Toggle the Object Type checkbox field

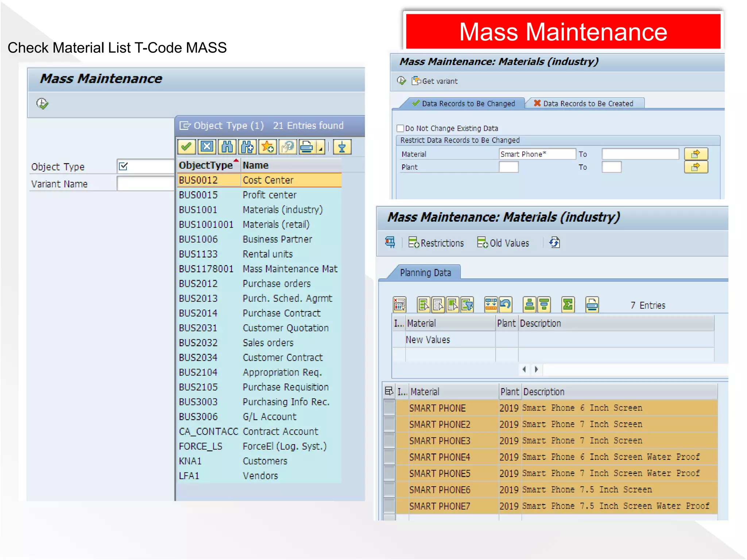(x=124, y=167)
